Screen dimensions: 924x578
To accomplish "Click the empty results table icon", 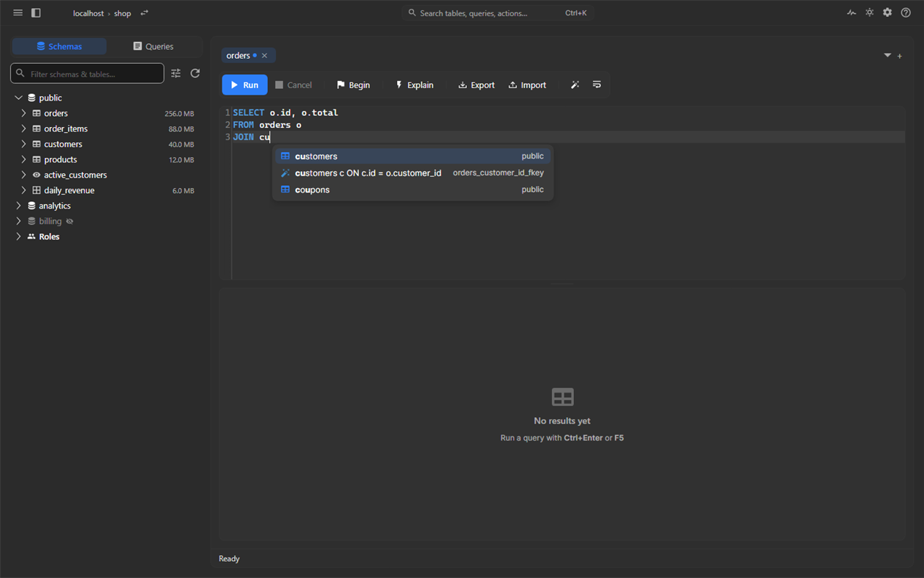I will point(563,397).
